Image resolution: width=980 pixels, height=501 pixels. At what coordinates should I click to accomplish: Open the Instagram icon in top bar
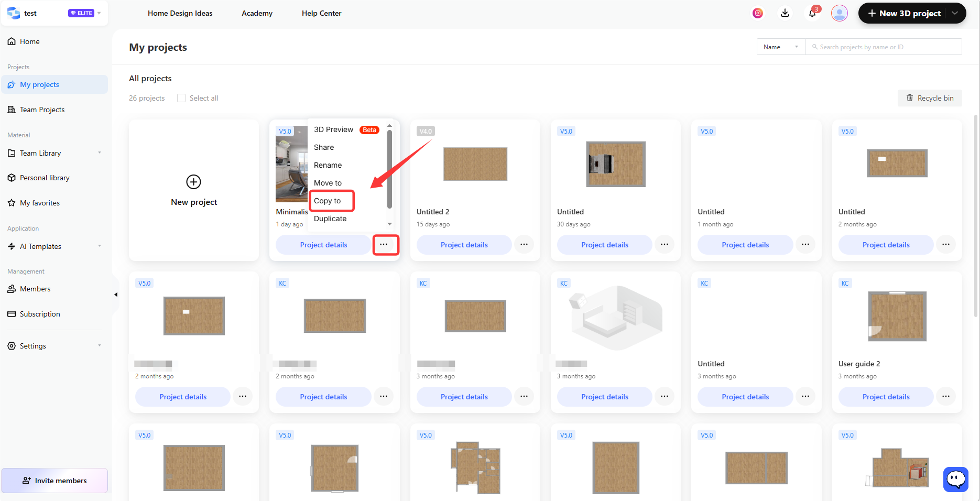point(758,13)
